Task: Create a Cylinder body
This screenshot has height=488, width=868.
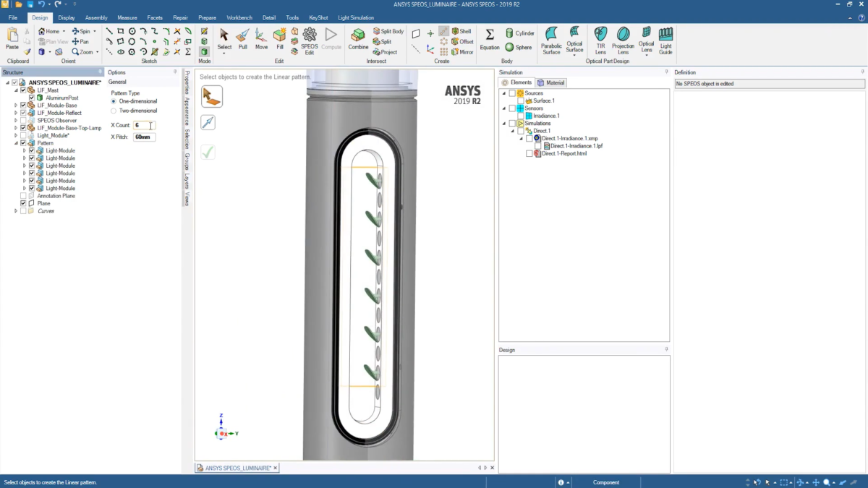Action: [x=520, y=33]
